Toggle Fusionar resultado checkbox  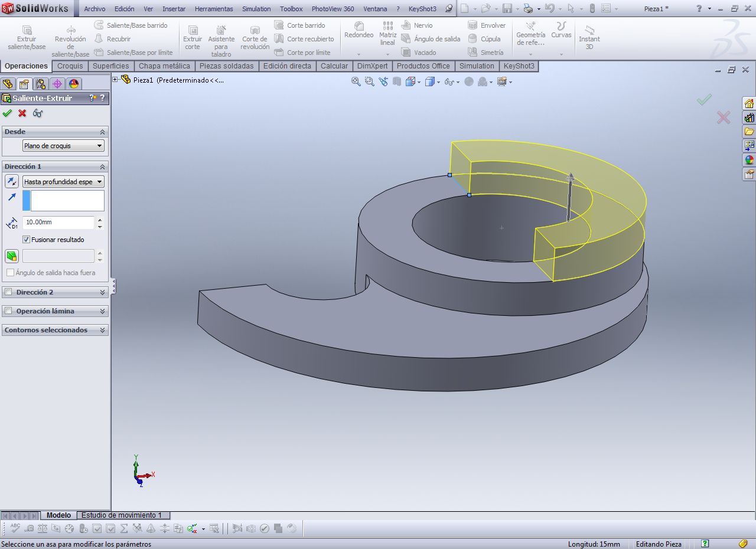pos(26,240)
